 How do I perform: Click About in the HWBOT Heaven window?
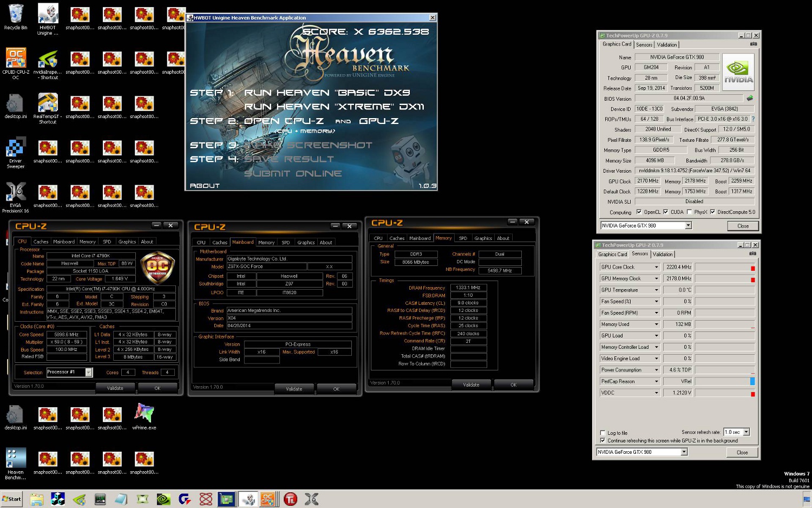click(205, 186)
